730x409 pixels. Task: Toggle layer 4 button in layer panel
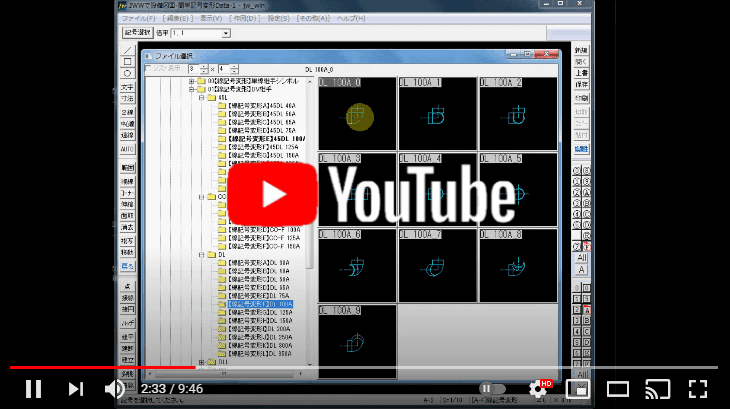(577, 332)
